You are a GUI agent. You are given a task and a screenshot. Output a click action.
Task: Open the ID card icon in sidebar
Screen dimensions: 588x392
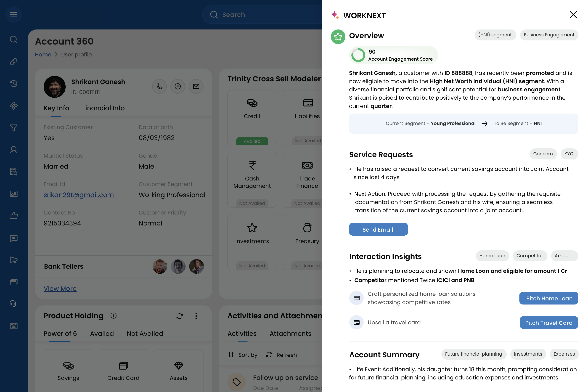pos(14,194)
